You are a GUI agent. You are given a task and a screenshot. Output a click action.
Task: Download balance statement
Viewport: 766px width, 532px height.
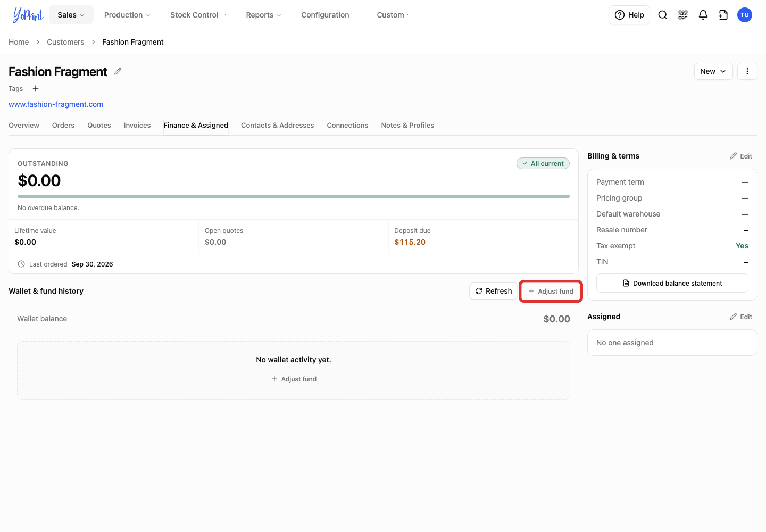pos(672,283)
